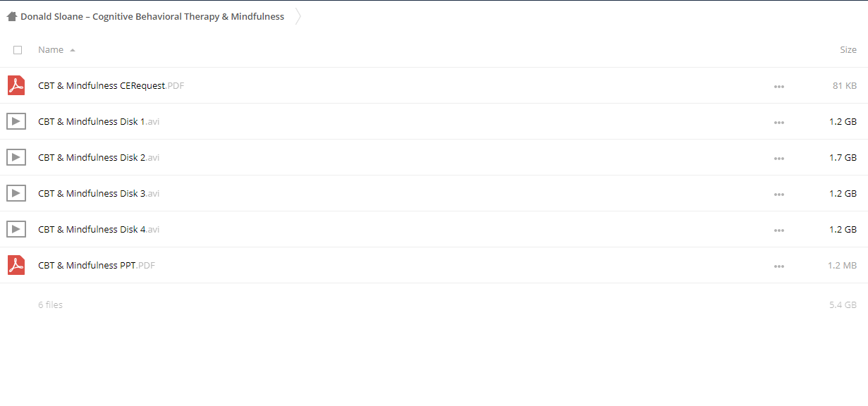Screen dimensions: 868x406
Task: Open more options for CERequest.PDF
Action: (x=778, y=87)
